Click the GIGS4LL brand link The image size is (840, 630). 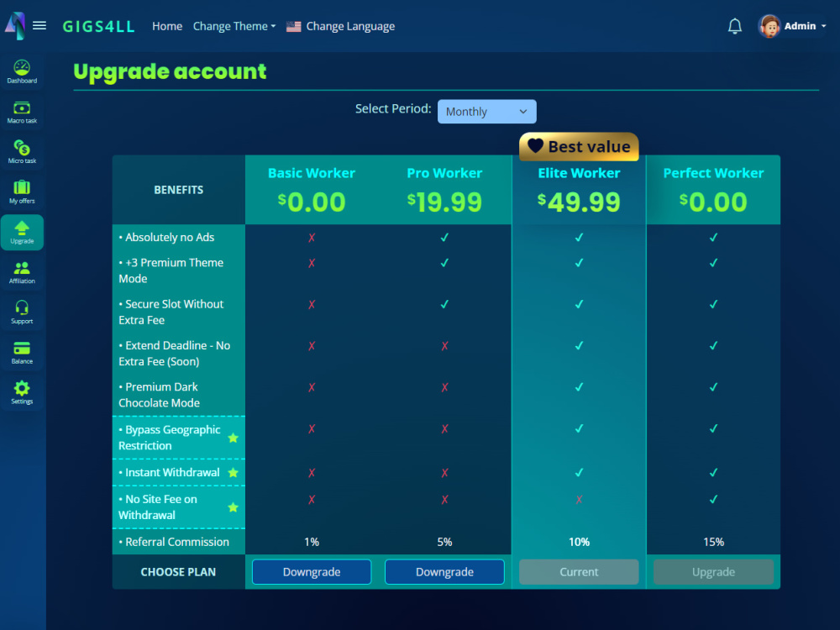(x=98, y=26)
